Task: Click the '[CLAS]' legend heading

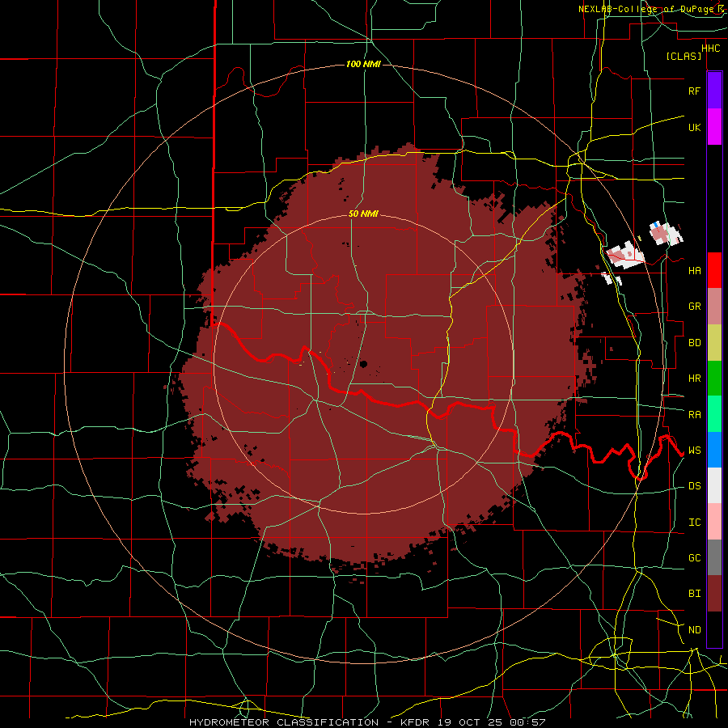Action: click(684, 56)
